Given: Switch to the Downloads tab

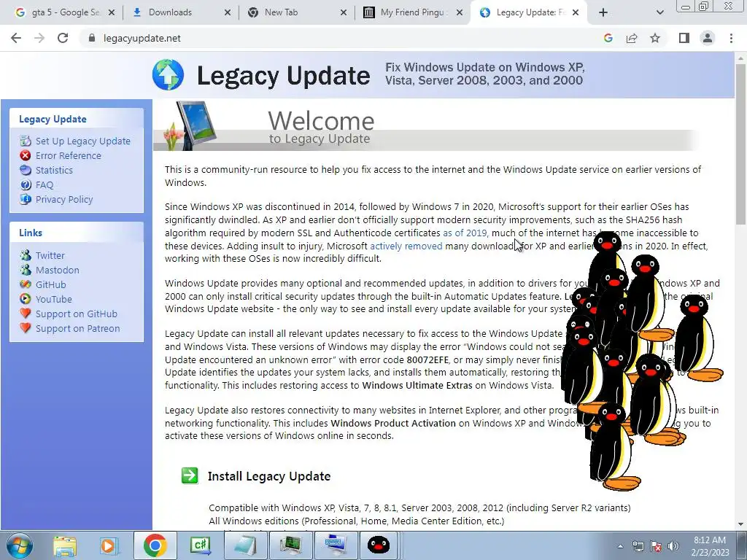Looking at the screenshot, I should coord(181,13).
